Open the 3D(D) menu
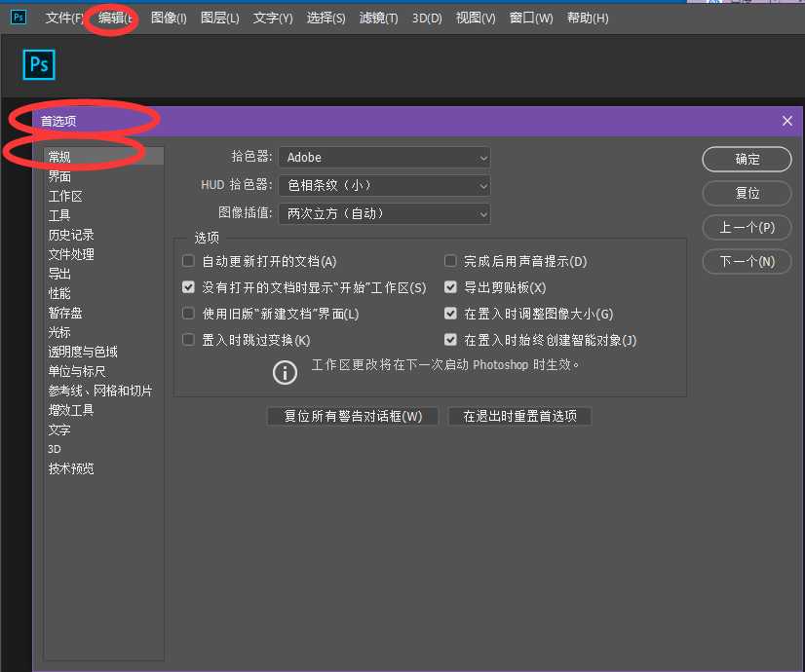Viewport: 805px width, 672px height. click(x=427, y=18)
